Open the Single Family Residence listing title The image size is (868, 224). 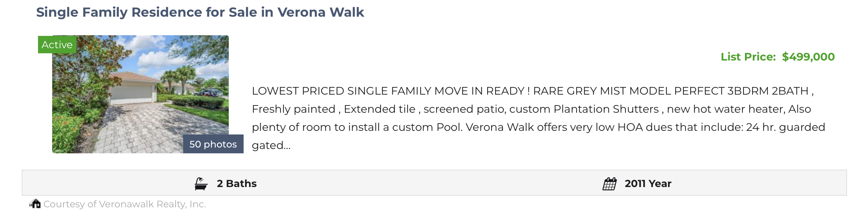coord(200,12)
